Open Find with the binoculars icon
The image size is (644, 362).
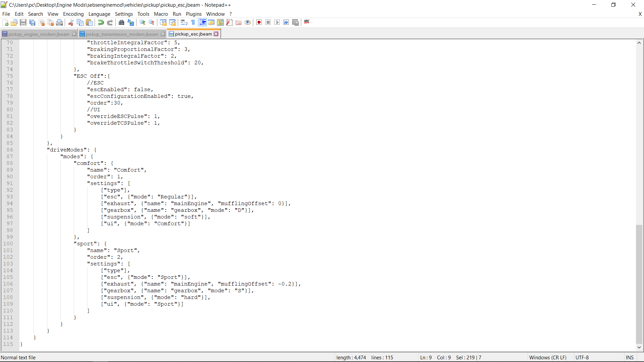point(121,22)
